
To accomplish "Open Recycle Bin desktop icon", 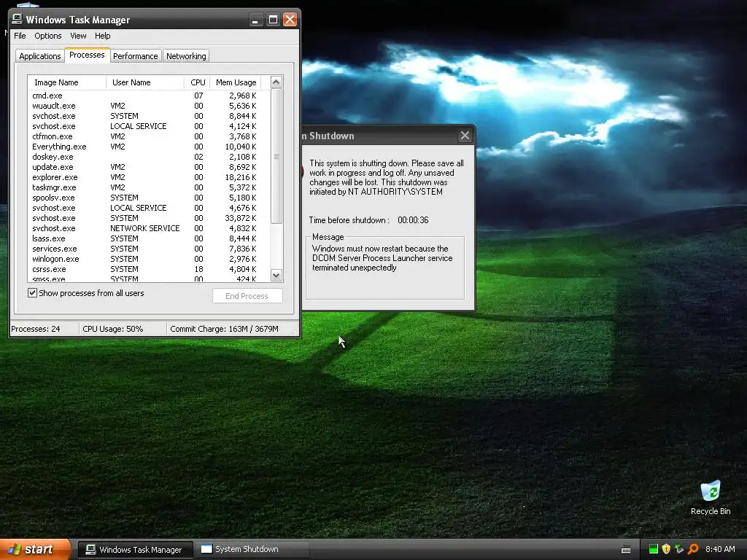I will point(711,497).
